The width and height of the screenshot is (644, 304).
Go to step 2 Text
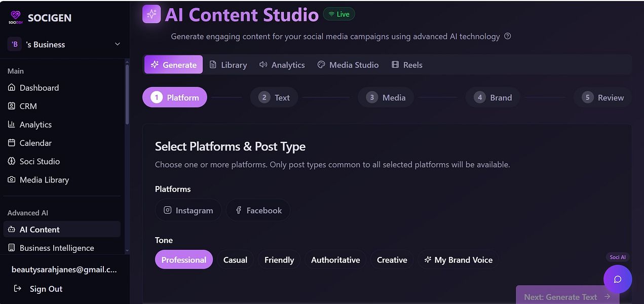tap(274, 97)
